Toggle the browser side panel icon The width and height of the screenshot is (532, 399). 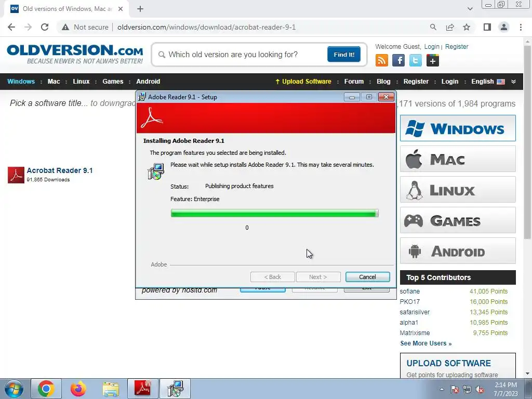487,27
